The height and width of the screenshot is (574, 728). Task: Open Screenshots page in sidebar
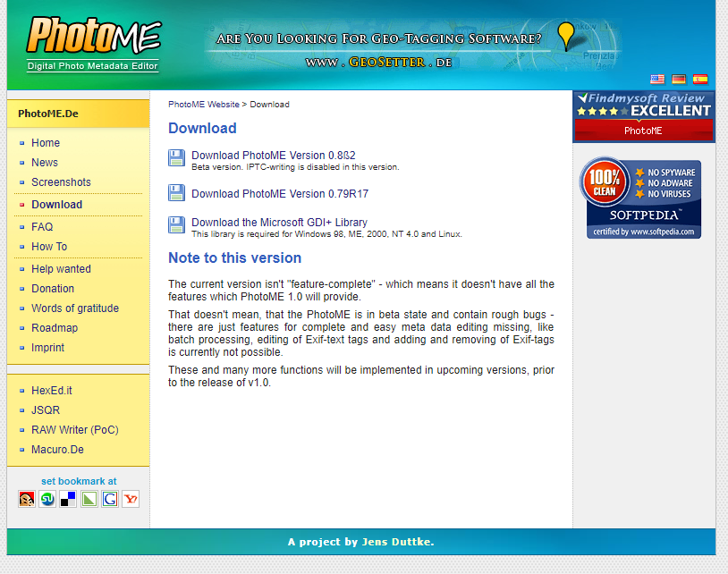point(62,182)
